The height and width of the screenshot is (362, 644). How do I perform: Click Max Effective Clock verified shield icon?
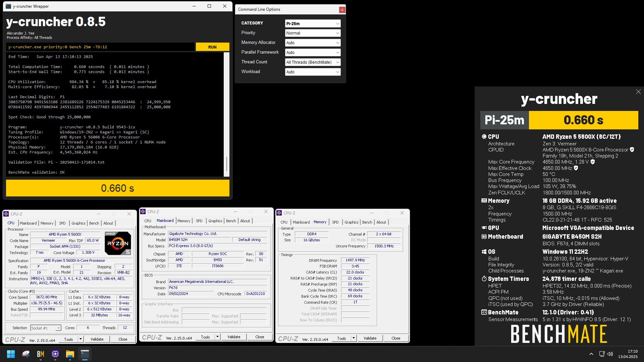(x=576, y=168)
